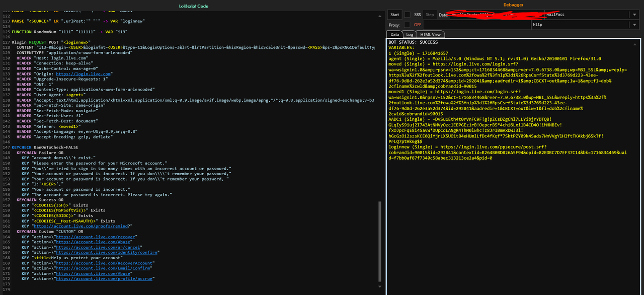
Task: Click the account.live.com/Email/Confirm link
Action: pyautogui.click(x=103, y=268)
